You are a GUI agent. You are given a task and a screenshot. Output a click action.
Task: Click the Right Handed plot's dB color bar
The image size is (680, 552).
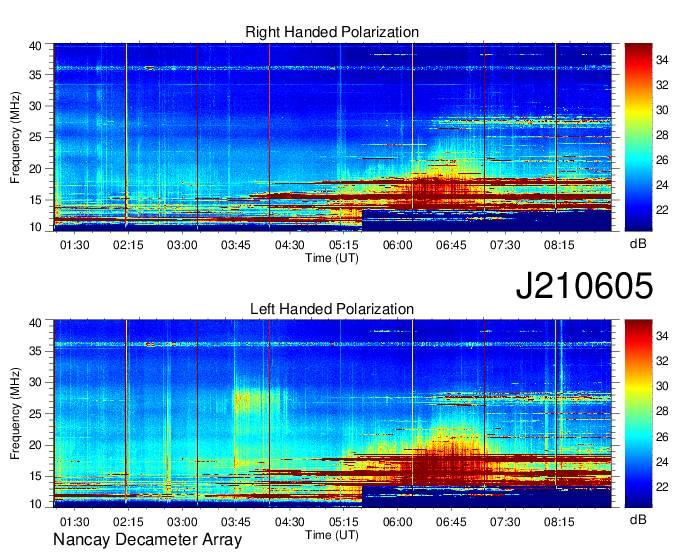(x=638, y=137)
